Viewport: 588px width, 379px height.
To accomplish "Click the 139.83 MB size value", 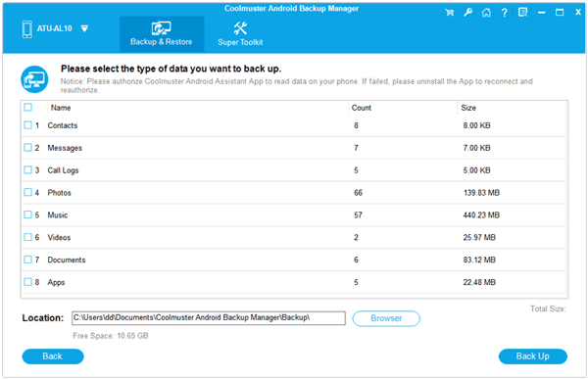I will pos(481,193).
